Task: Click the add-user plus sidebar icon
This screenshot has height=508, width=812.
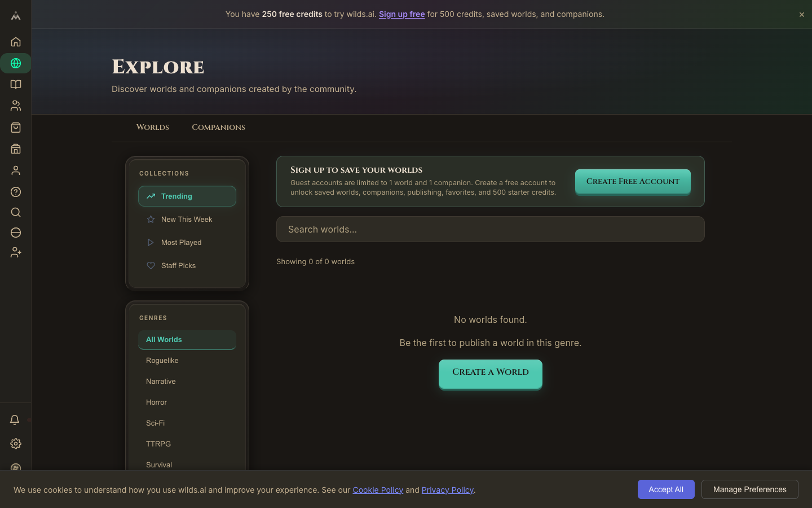Action: pyautogui.click(x=16, y=253)
